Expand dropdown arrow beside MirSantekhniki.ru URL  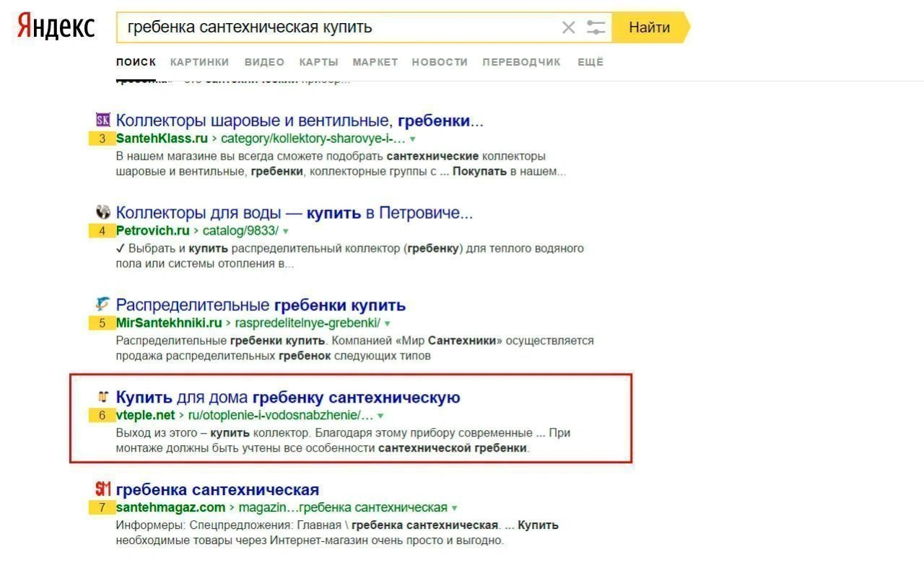(388, 323)
